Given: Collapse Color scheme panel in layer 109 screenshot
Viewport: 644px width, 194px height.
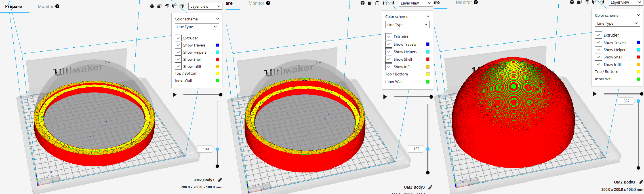Looking at the screenshot, I should click(218, 19).
